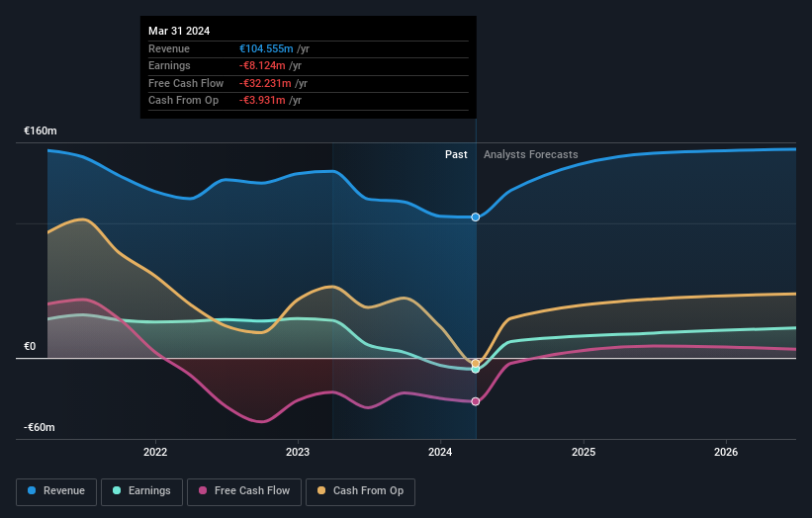
Task: Click the 2023 axis label
Action: click(x=298, y=453)
